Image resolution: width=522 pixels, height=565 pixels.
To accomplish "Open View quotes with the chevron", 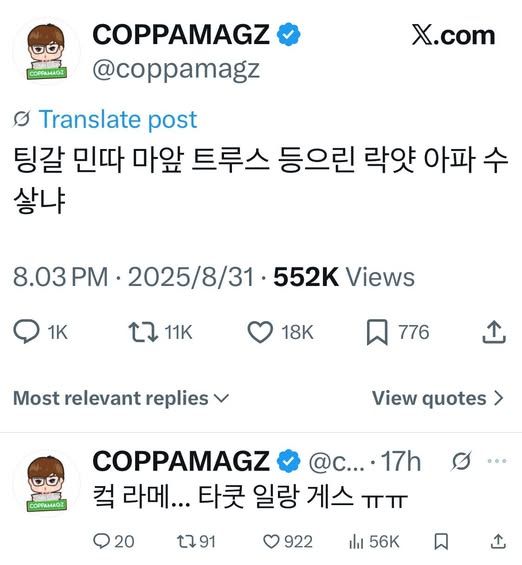I will pos(438,398).
